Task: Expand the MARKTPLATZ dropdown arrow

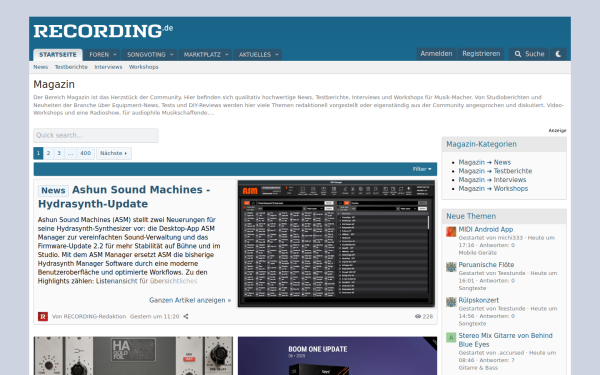Action: 227,55
